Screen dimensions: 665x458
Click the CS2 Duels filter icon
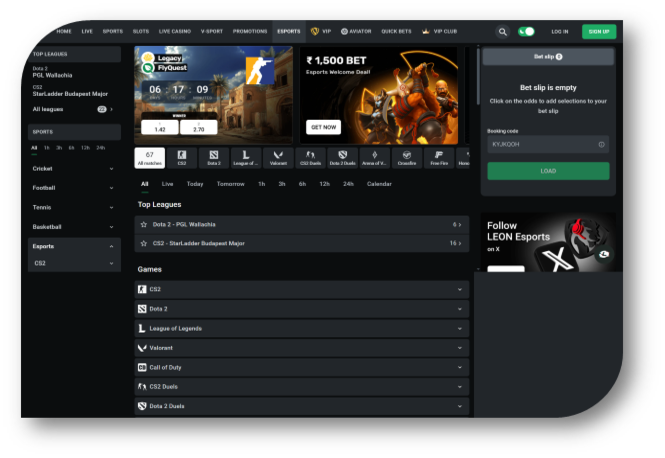[x=310, y=157]
